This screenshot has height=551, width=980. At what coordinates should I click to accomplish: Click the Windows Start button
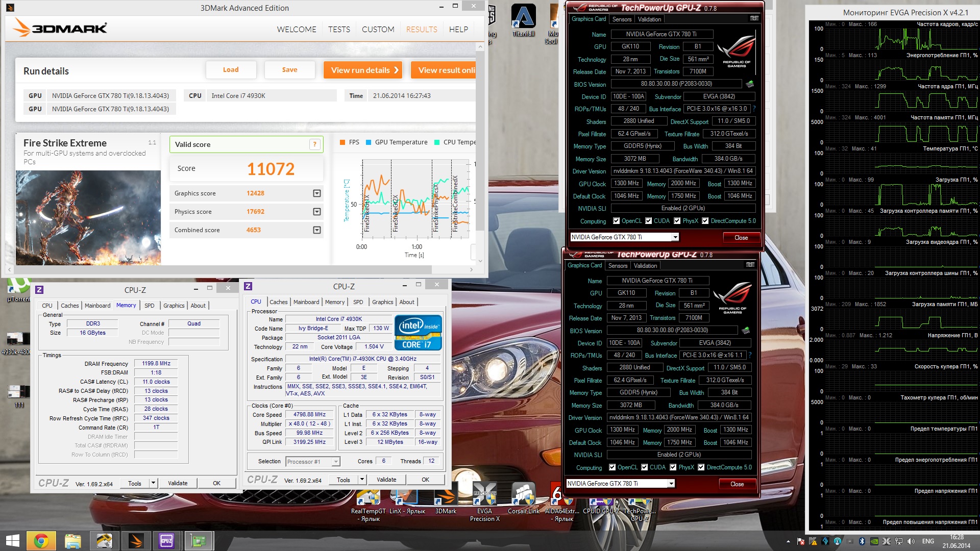(x=12, y=541)
